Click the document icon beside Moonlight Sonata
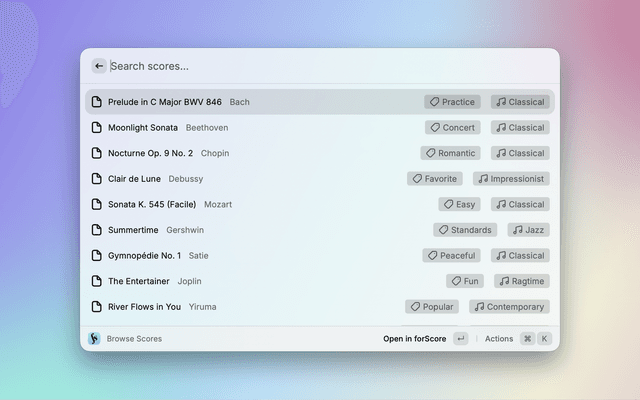 pyautogui.click(x=98, y=128)
